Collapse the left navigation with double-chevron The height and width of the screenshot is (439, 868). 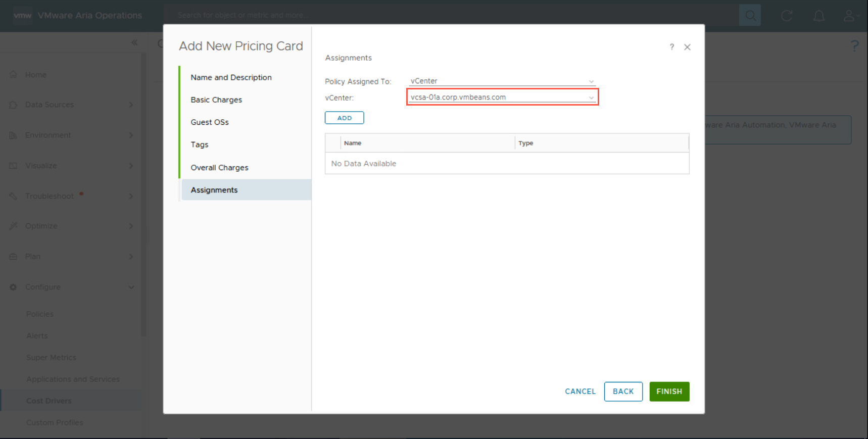[x=134, y=42]
